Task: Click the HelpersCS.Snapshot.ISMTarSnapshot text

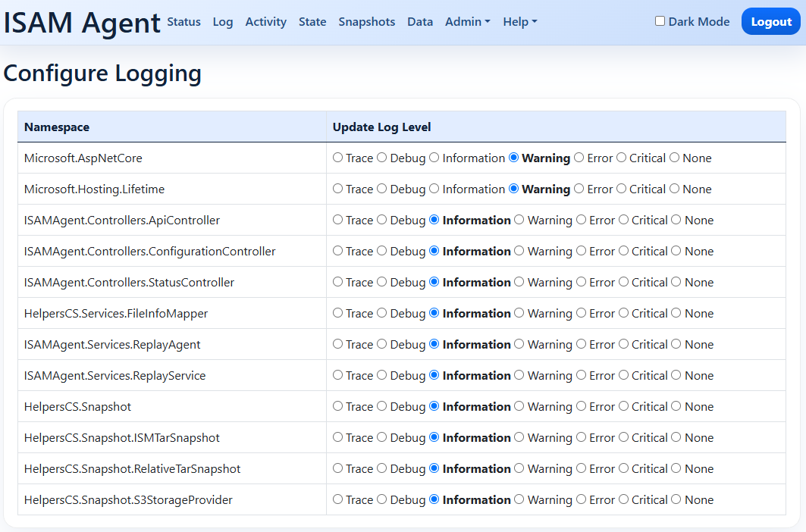Action: 122,438
